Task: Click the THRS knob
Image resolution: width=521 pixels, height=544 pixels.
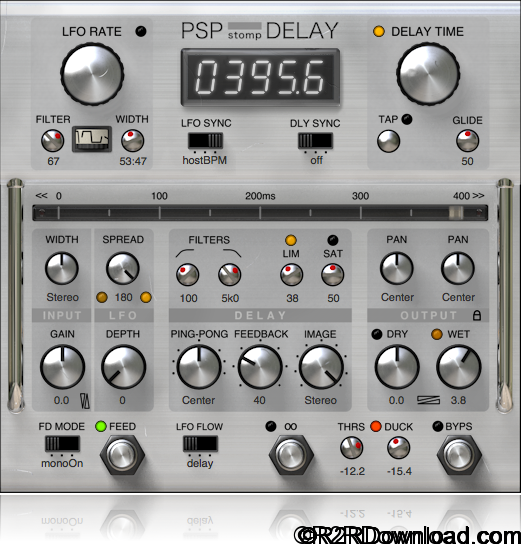Action: [x=352, y=448]
